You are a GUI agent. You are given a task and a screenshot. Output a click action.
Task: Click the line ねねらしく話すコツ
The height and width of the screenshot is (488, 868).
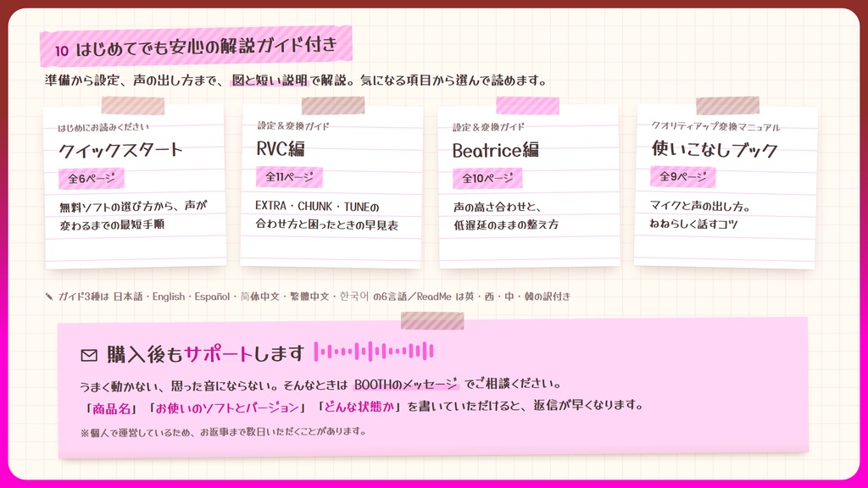[x=693, y=224]
